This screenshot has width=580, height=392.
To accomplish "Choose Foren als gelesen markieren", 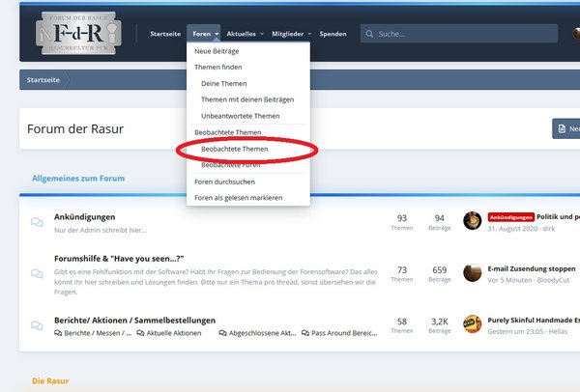I will [x=238, y=198].
